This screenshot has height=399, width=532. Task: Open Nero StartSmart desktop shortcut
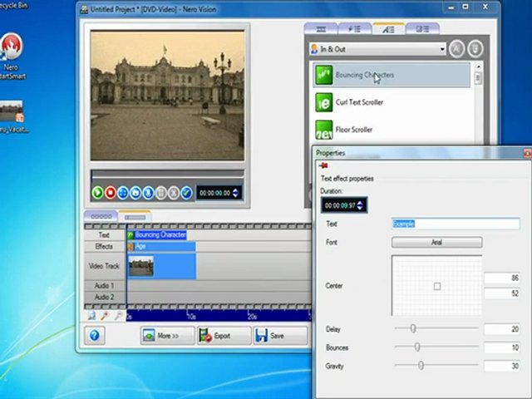12,56
